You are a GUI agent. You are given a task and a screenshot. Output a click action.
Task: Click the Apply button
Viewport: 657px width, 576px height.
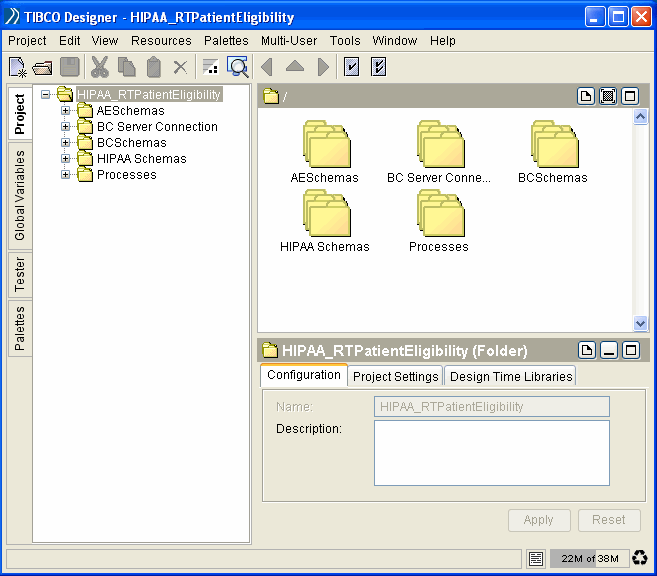tap(539, 520)
